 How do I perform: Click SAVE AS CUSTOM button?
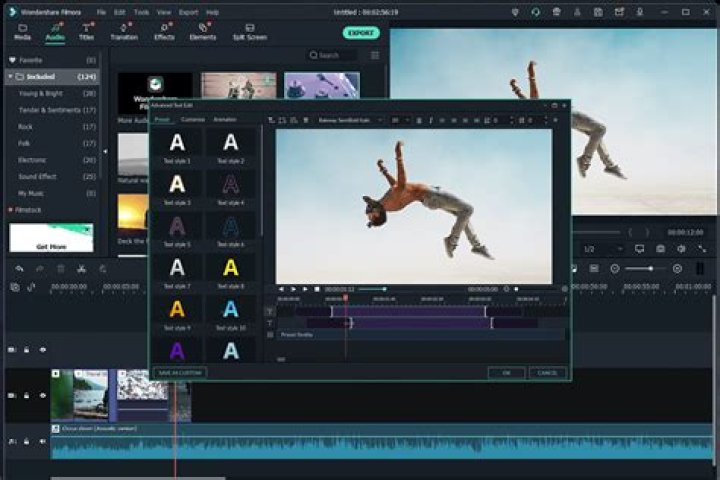click(x=180, y=373)
